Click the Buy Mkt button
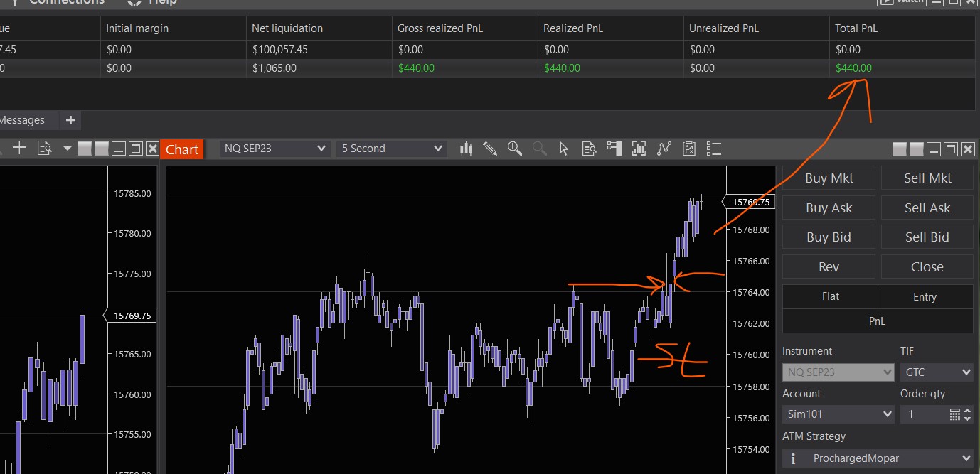Image resolution: width=980 pixels, height=474 pixels. (x=829, y=178)
